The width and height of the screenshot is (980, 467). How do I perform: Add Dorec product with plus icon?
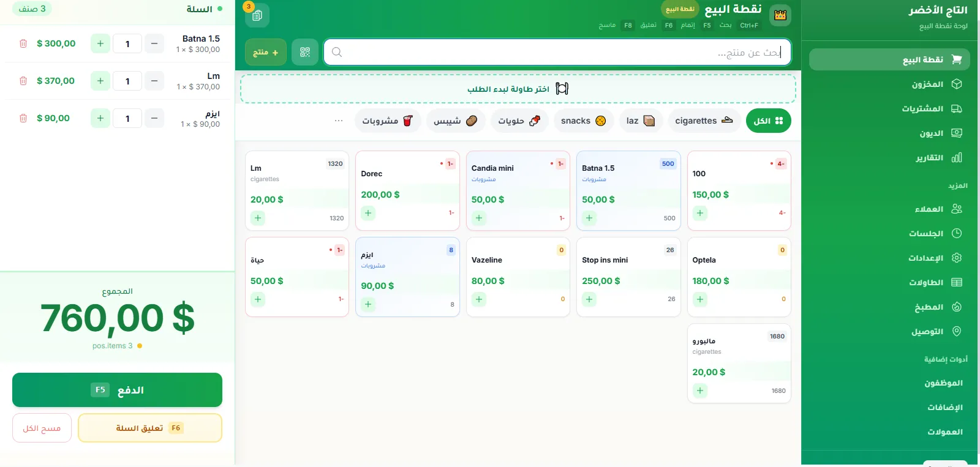coord(368,213)
